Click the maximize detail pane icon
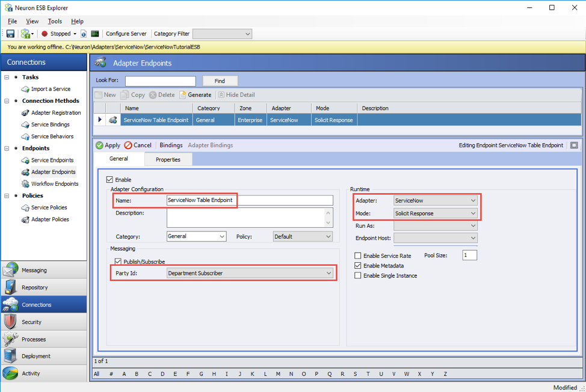The image size is (586, 392). (574, 145)
